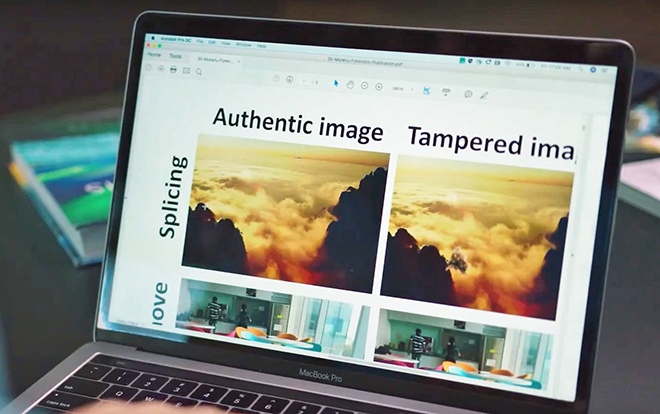Image resolution: width=660 pixels, height=414 pixels.
Task: Select the arrow Selection tool
Action: [x=336, y=83]
